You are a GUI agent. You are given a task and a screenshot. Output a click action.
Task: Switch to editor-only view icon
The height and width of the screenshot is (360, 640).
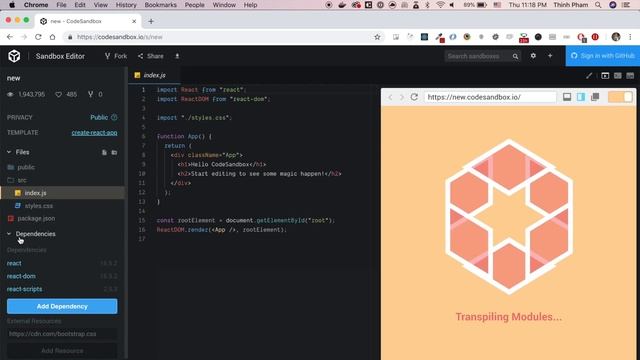[x=630, y=76]
